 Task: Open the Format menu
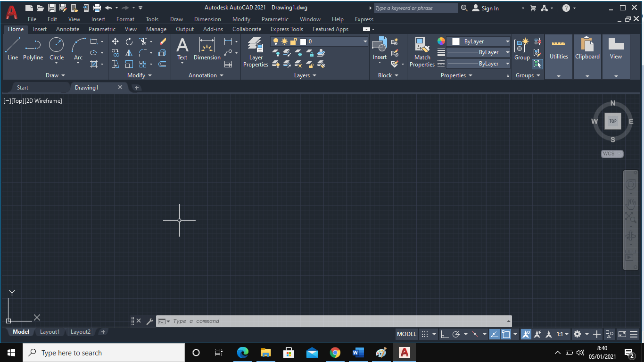coord(125,19)
